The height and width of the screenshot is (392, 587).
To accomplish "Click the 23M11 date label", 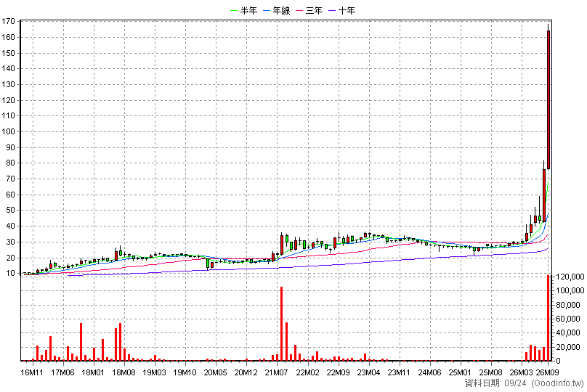I will coord(399,372).
